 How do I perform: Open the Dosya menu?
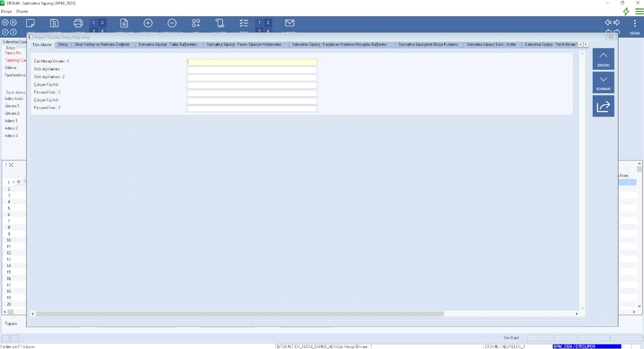click(x=6, y=11)
